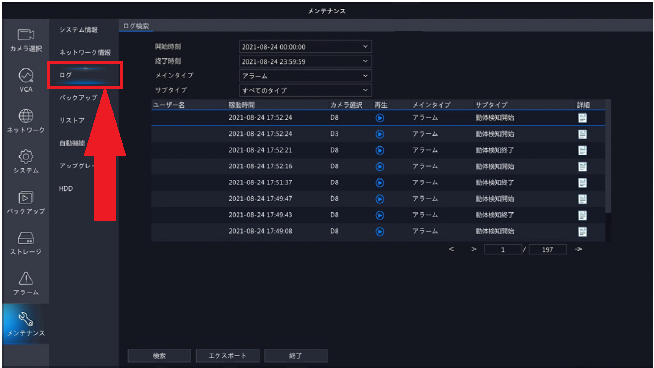
Task: Open HDD in the submenu
Action: [x=66, y=189]
